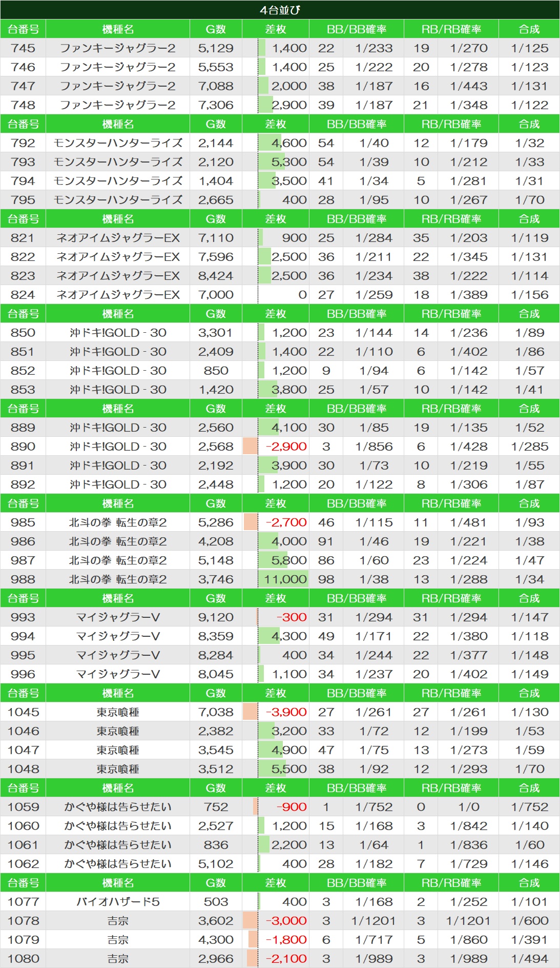Select 北斗の拳 転生の章2 in row 986
Viewport: 560px width, 968px height.
click(x=118, y=541)
